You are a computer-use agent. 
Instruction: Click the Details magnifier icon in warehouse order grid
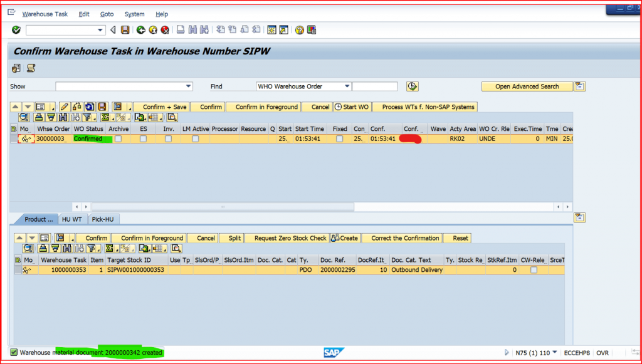[24, 117]
